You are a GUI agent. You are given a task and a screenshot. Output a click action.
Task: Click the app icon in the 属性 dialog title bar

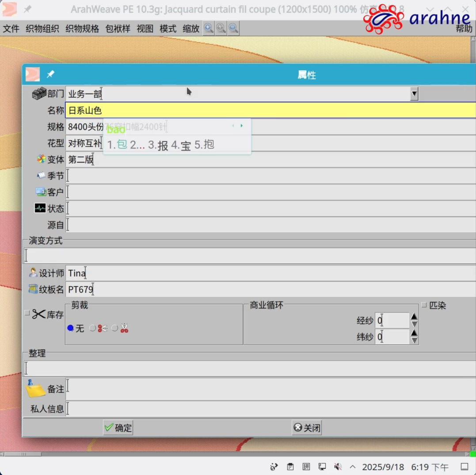(32, 74)
